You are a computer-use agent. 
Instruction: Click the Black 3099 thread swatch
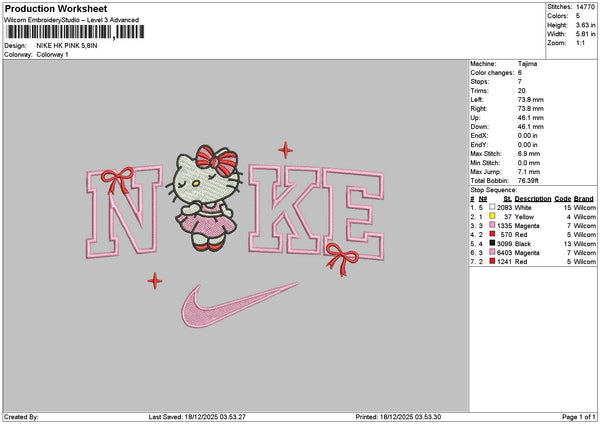pos(492,243)
